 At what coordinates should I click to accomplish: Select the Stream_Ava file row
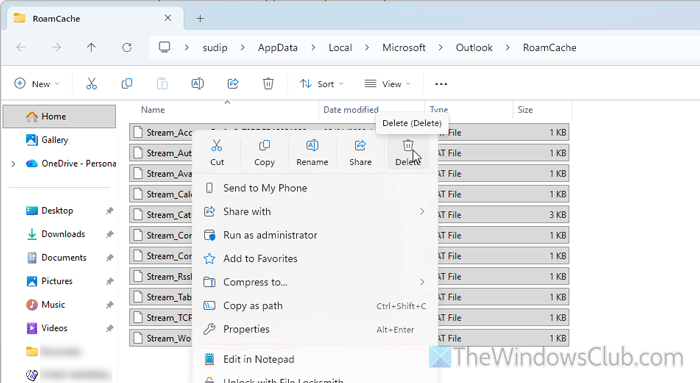349,174
